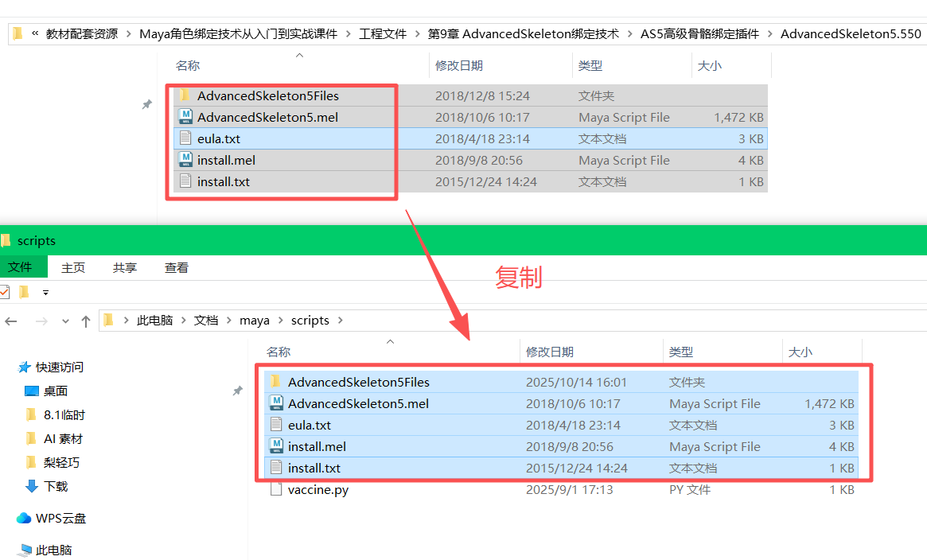Viewport: 927px width, 560px height.
Task: Click PY 文件 type of vaccine.py
Action: pyautogui.click(x=690, y=490)
